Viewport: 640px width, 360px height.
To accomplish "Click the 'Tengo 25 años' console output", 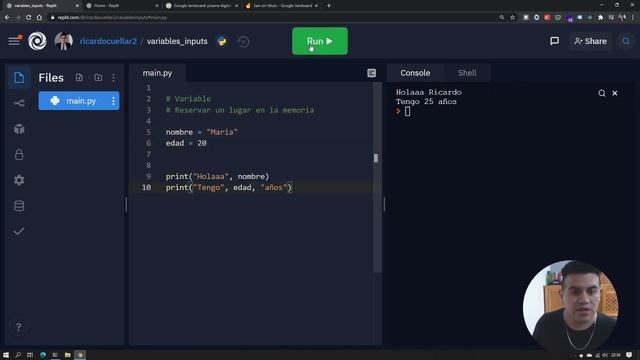I will (x=426, y=102).
